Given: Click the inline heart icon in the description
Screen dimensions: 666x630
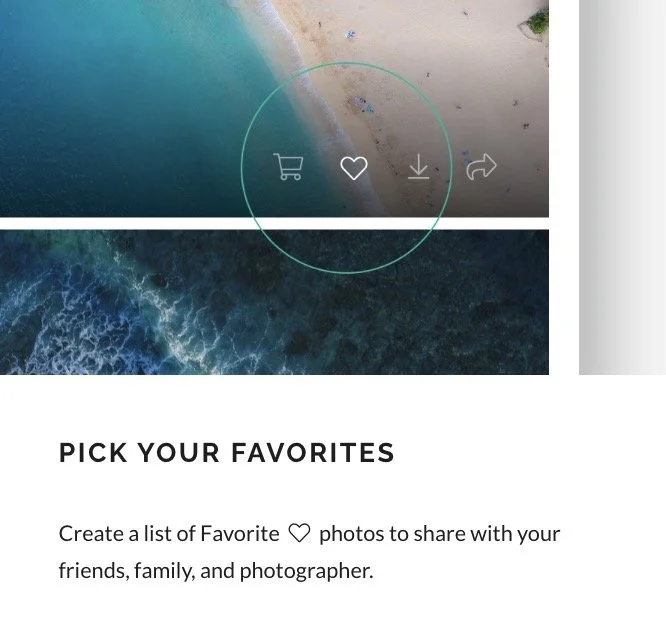Looking at the screenshot, I should click(299, 534).
